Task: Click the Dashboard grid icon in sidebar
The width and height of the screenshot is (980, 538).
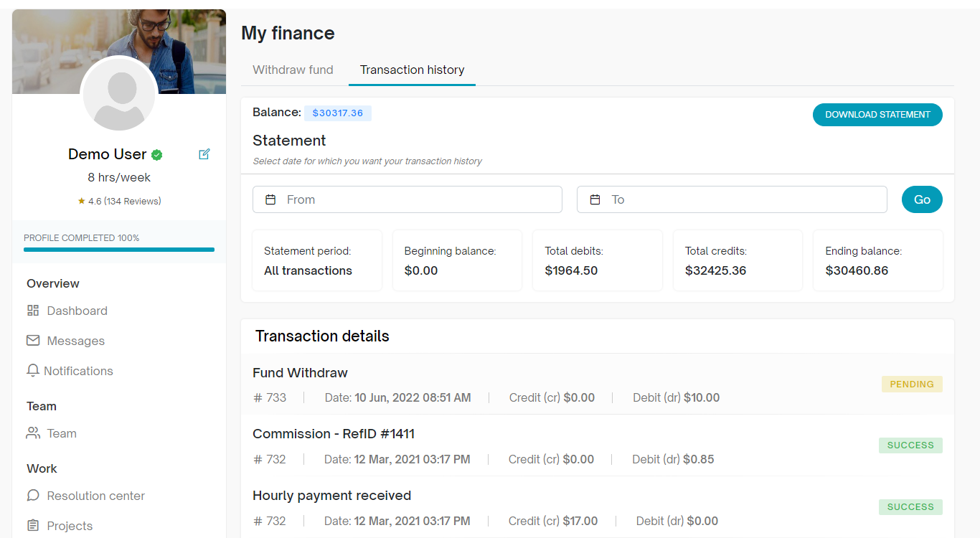Action: coord(33,311)
